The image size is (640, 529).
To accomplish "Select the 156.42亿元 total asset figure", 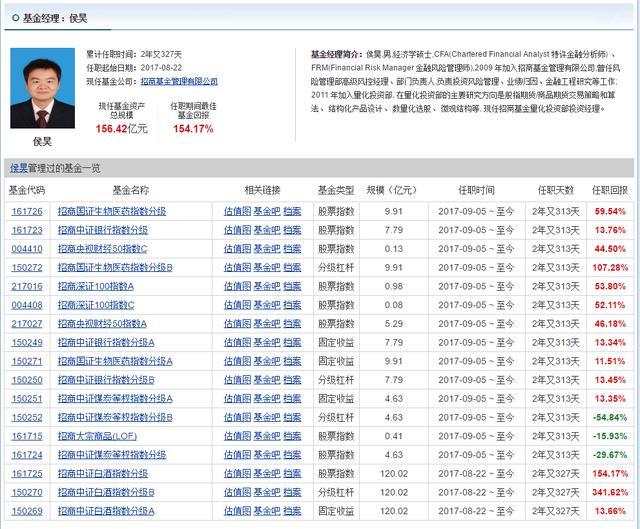I will coord(122,129).
